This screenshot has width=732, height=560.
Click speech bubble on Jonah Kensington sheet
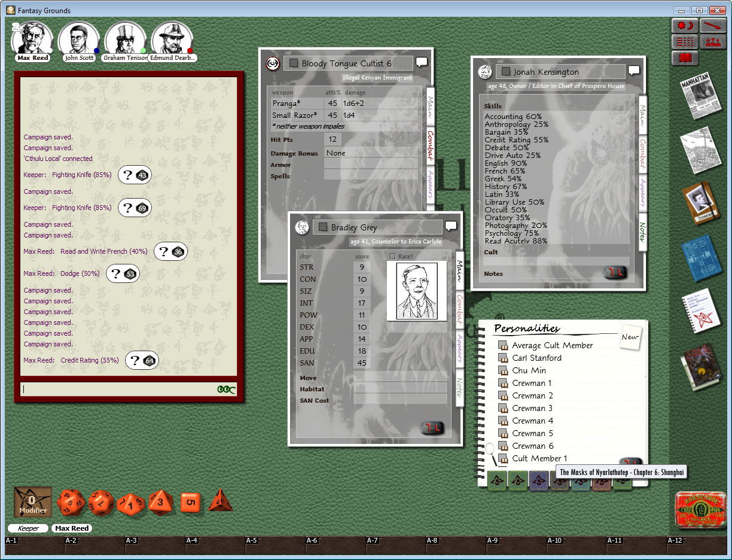(x=634, y=71)
